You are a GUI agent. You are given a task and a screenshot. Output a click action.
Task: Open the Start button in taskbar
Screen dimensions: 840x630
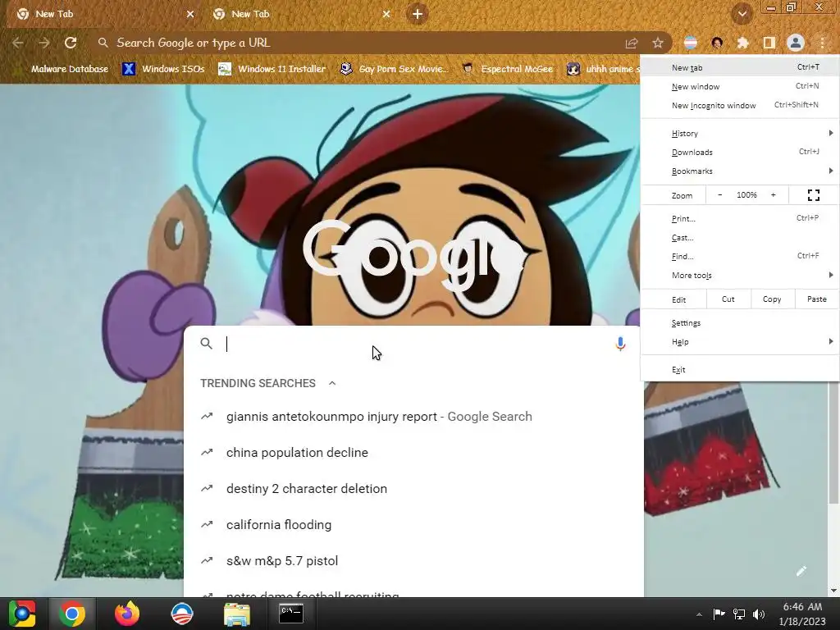point(22,614)
